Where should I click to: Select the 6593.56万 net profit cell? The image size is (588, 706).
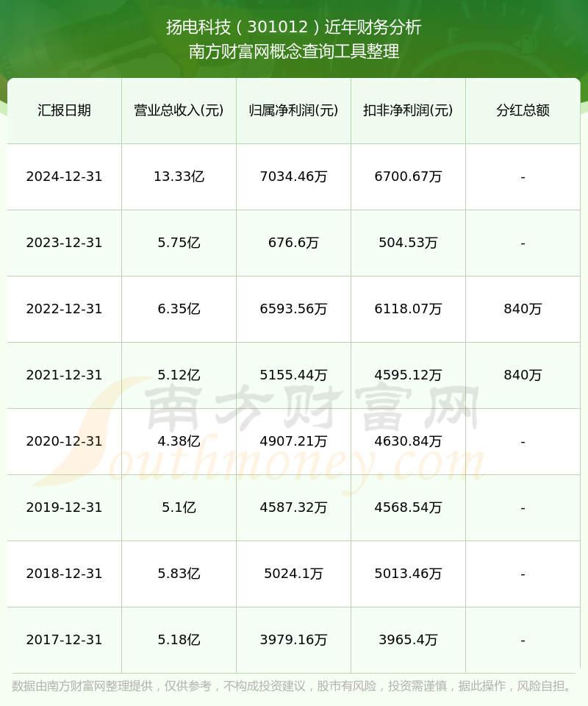[293, 309]
